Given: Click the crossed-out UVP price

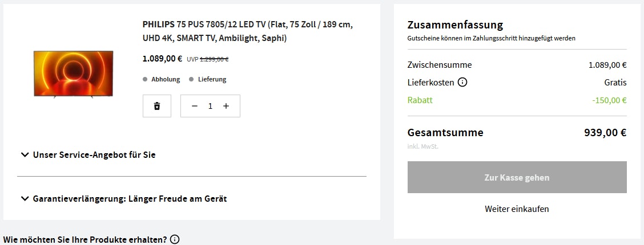Looking at the screenshot, I should coord(214,59).
